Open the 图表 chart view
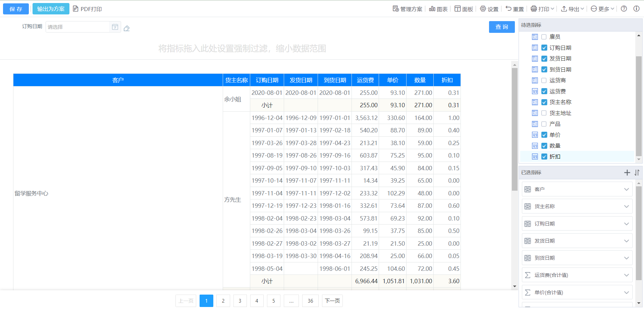The height and width of the screenshot is (309, 644). [438, 9]
